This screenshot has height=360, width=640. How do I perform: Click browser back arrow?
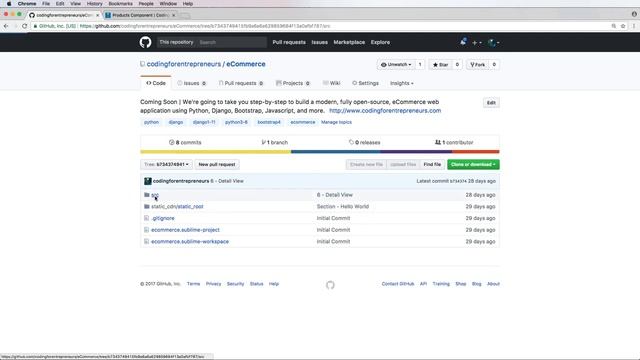point(6,26)
